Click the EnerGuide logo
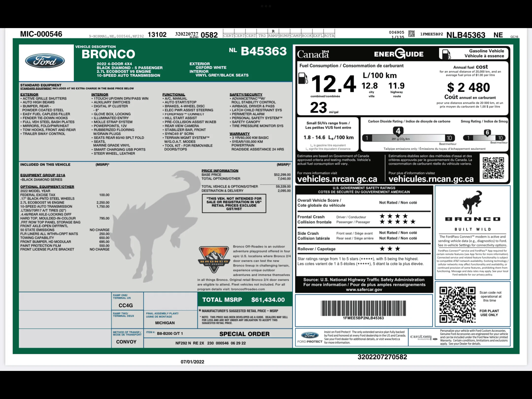532x399 pixels. (x=399, y=54)
